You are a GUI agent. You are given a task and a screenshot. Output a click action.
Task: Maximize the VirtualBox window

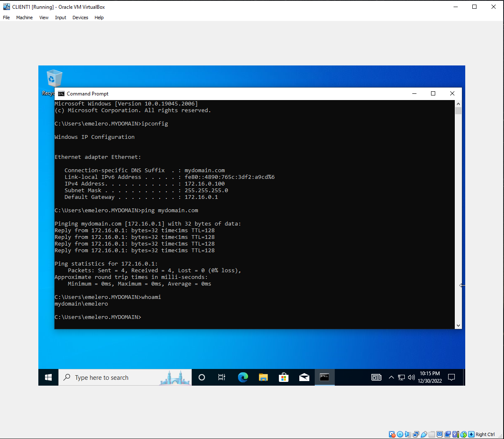pyautogui.click(x=474, y=7)
